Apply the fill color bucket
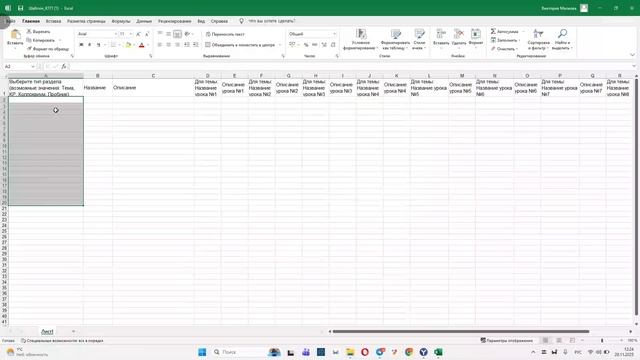Viewport: 640px width, 360px height. (x=128, y=45)
